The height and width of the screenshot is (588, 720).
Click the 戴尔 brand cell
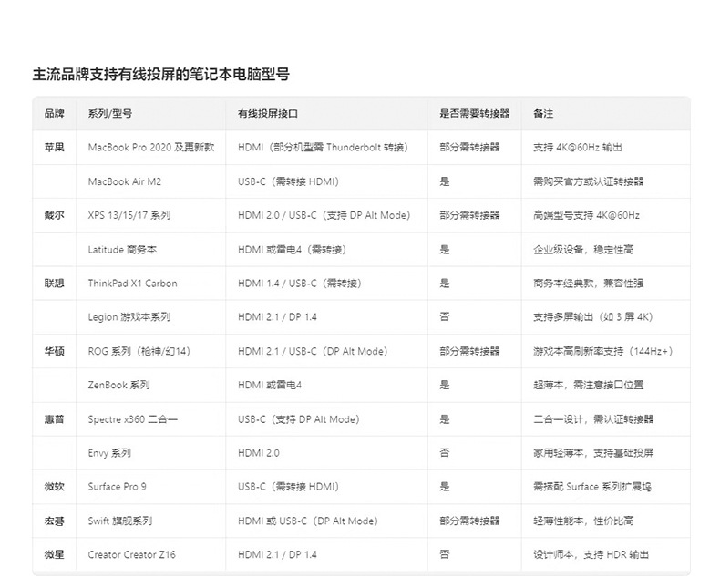pos(54,215)
